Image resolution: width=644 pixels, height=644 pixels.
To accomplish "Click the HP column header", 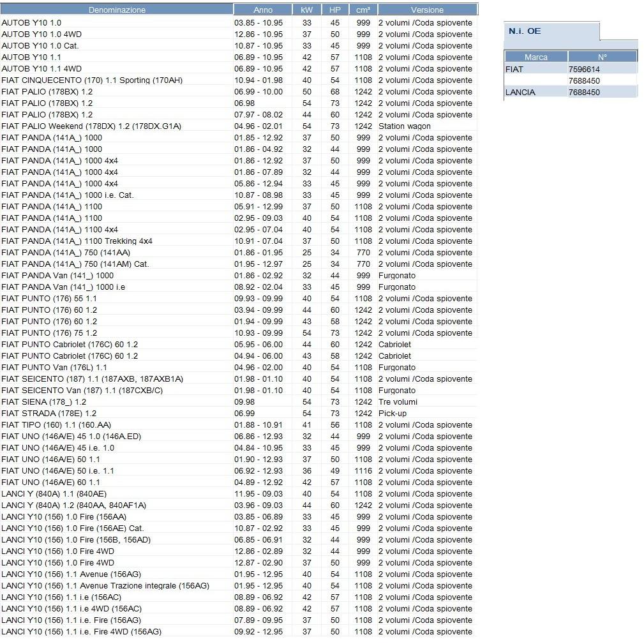I will click(x=335, y=10).
